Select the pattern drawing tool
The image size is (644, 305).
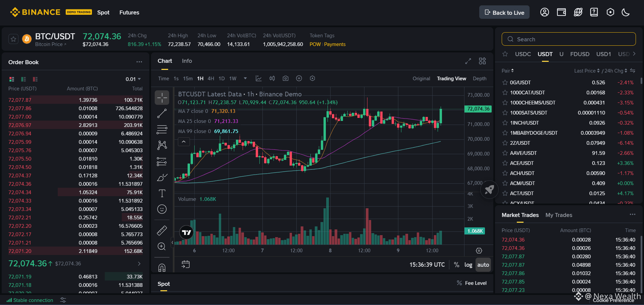[x=162, y=145]
